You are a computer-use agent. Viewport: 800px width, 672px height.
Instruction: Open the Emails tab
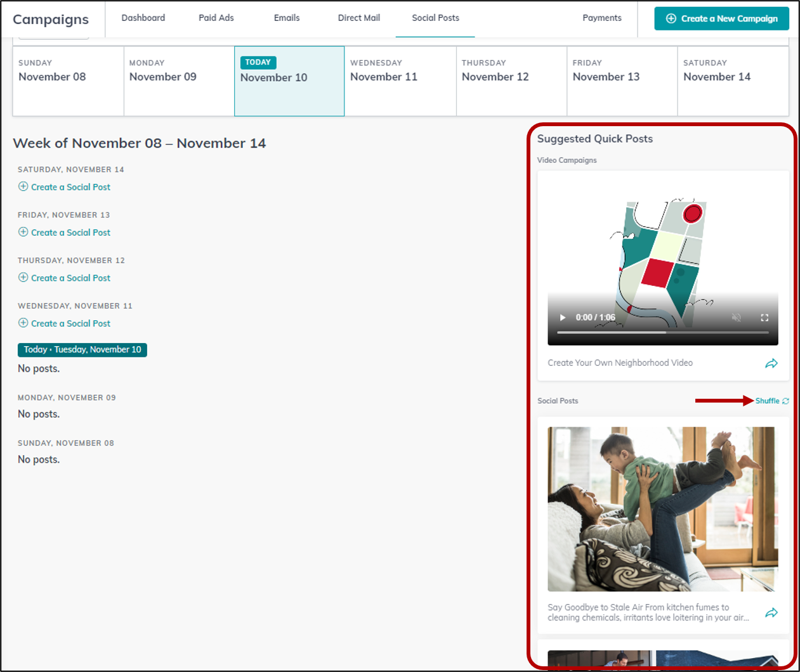point(287,18)
